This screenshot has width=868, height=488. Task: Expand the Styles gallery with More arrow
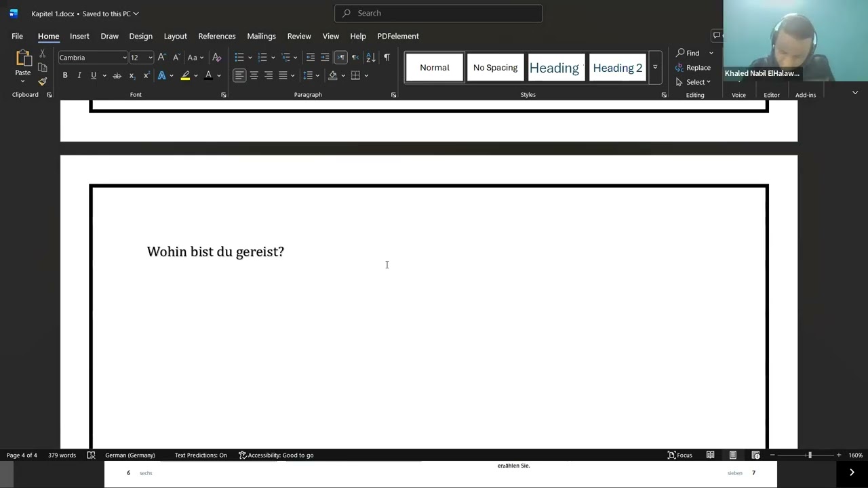point(655,67)
